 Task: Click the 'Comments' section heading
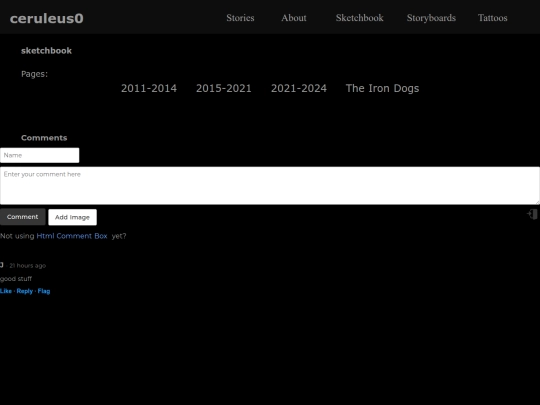point(44,138)
